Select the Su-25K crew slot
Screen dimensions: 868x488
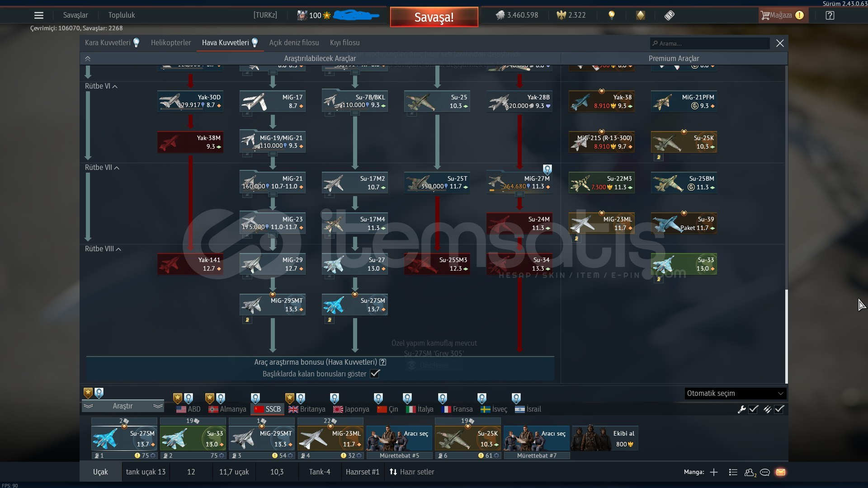pos(468,438)
